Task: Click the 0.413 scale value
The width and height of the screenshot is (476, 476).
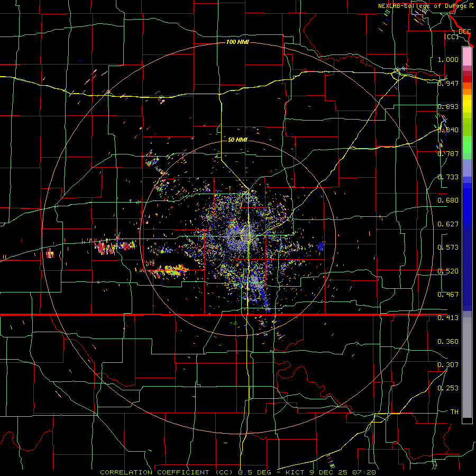Action: coord(448,318)
